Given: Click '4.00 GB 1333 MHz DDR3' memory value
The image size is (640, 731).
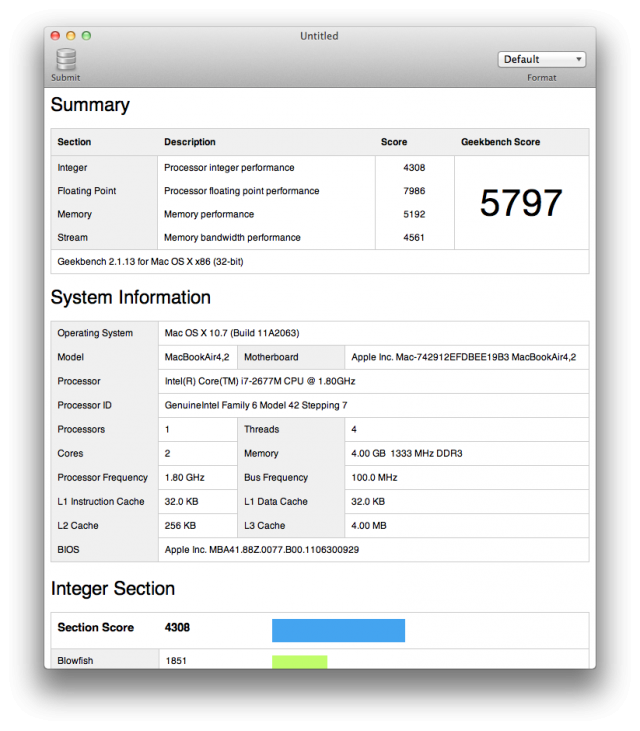Looking at the screenshot, I should (406, 453).
